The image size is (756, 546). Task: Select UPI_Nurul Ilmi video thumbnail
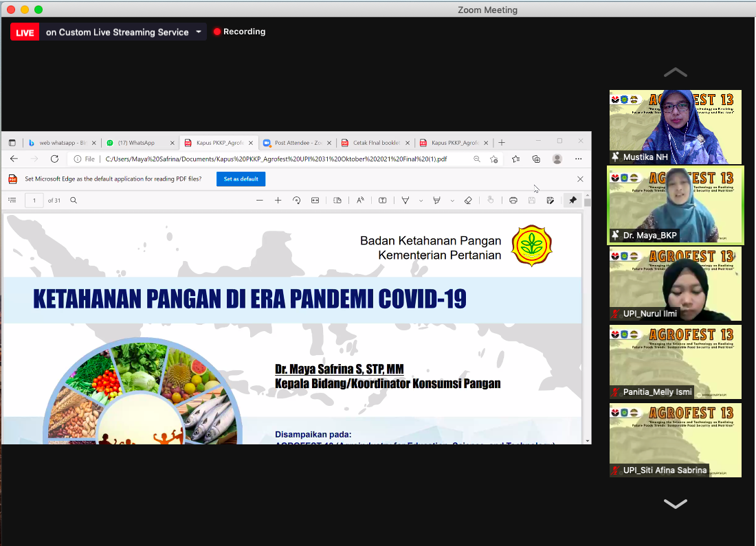pos(675,284)
